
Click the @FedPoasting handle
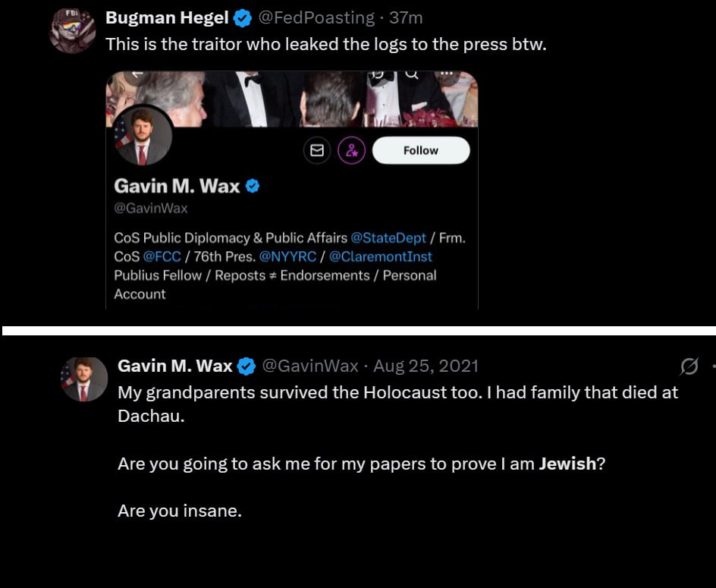[318, 17]
